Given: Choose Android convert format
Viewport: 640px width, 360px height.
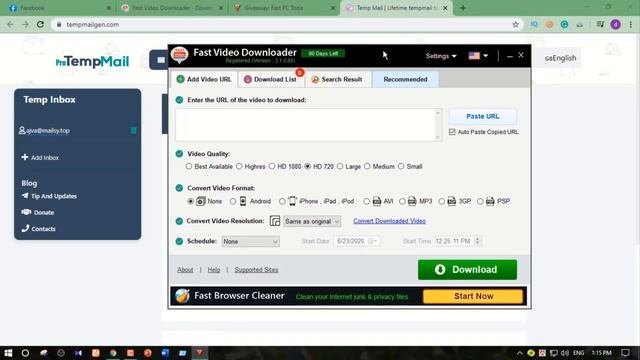Looking at the screenshot, I should 233,201.
